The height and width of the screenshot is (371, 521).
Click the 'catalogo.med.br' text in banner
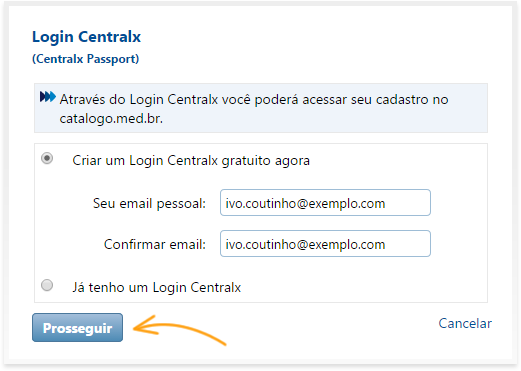pos(111,119)
